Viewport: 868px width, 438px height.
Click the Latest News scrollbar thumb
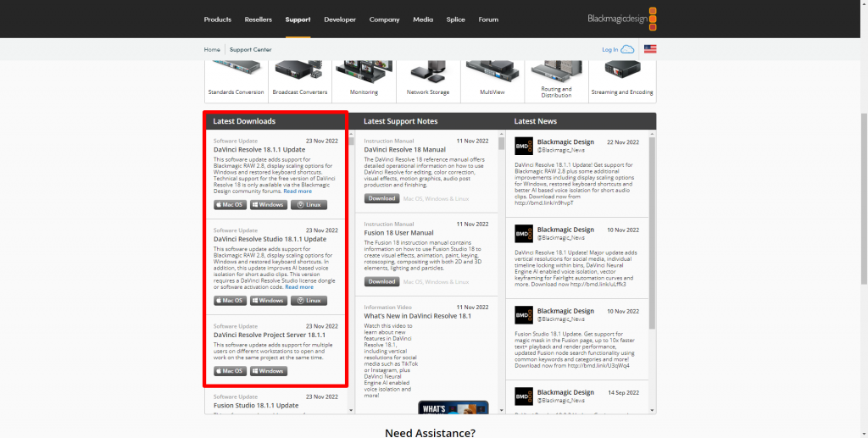[x=652, y=233]
